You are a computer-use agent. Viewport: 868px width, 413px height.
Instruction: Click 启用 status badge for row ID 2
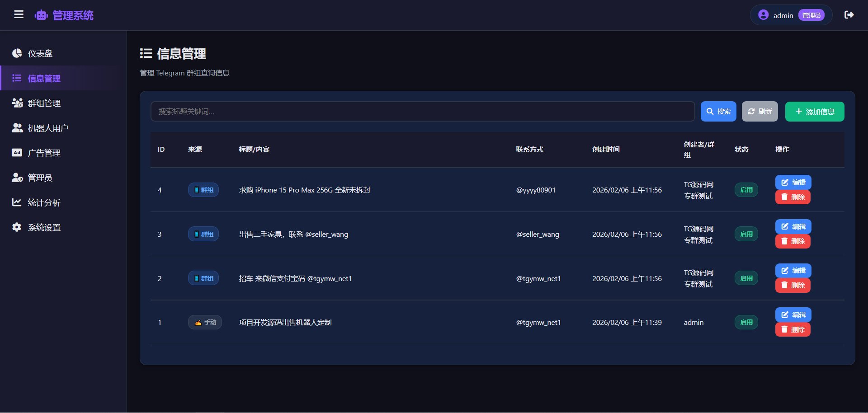(746, 278)
